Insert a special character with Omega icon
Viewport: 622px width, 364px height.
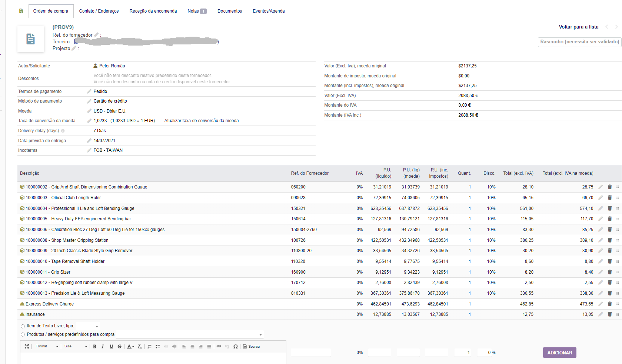236,347
